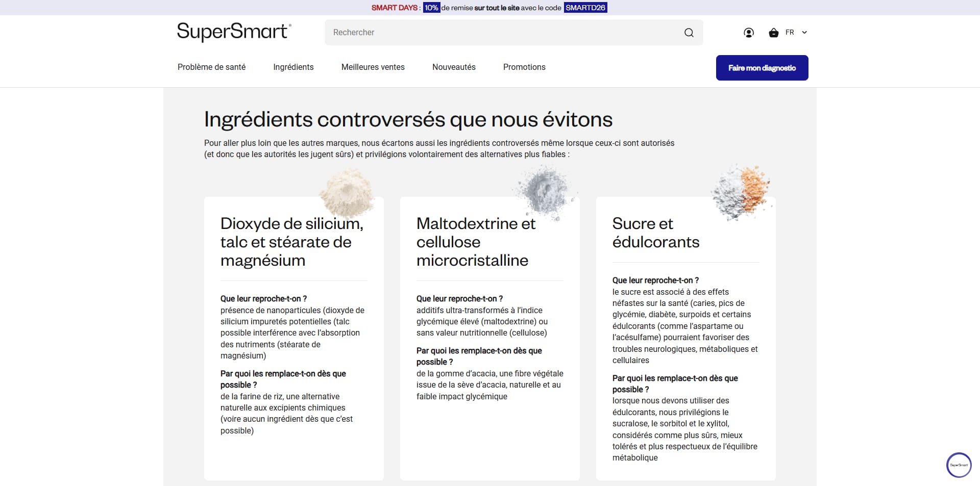
Task: Click the search magnifier icon
Action: pyautogui.click(x=689, y=33)
